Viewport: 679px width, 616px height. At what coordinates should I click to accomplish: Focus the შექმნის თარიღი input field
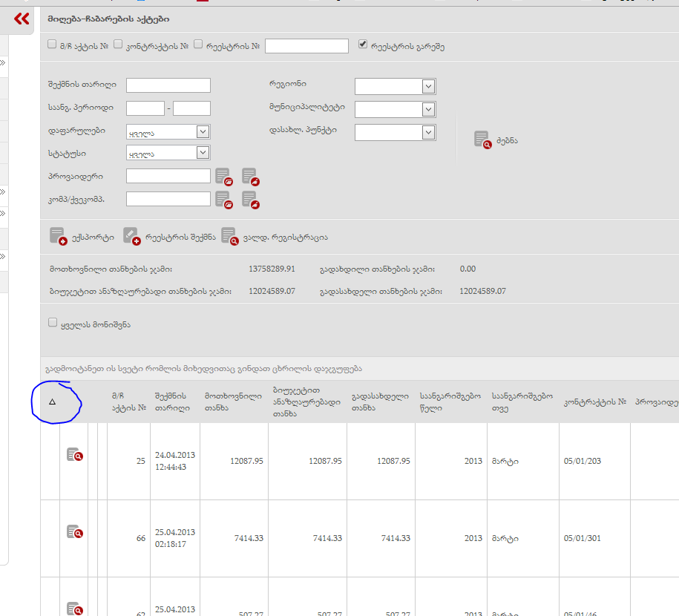click(168, 85)
